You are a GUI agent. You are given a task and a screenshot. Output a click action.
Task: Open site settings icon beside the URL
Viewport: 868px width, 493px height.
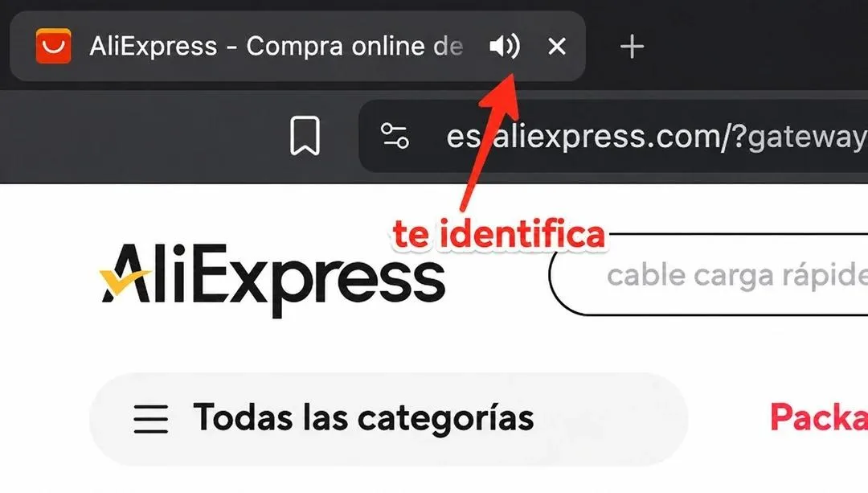[x=395, y=136]
